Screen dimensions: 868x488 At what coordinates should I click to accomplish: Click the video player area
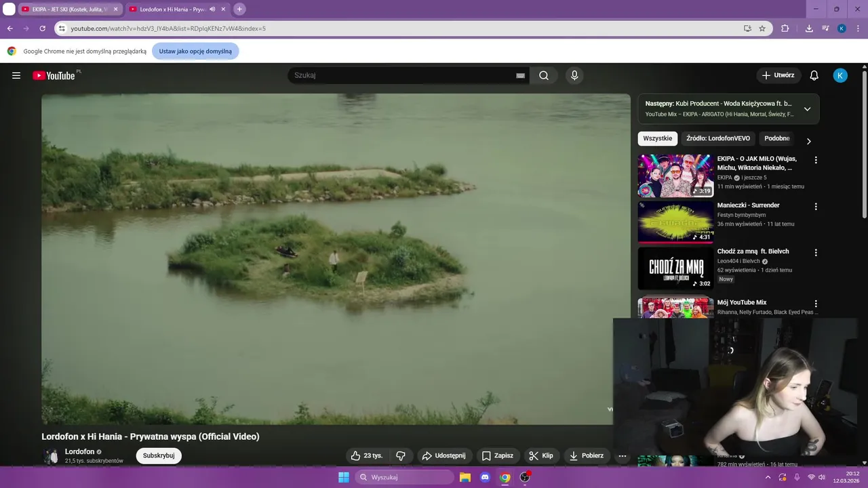(336, 259)
